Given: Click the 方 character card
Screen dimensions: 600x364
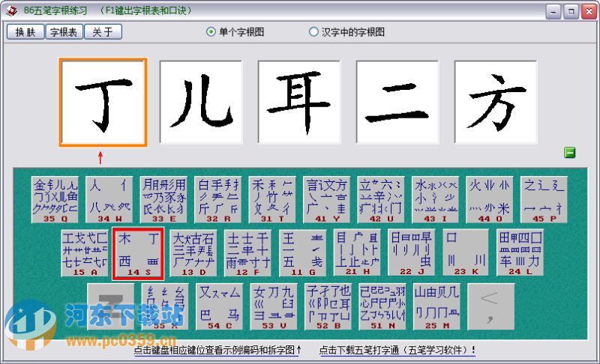Looking at the screenshot, I should point(496,102).
